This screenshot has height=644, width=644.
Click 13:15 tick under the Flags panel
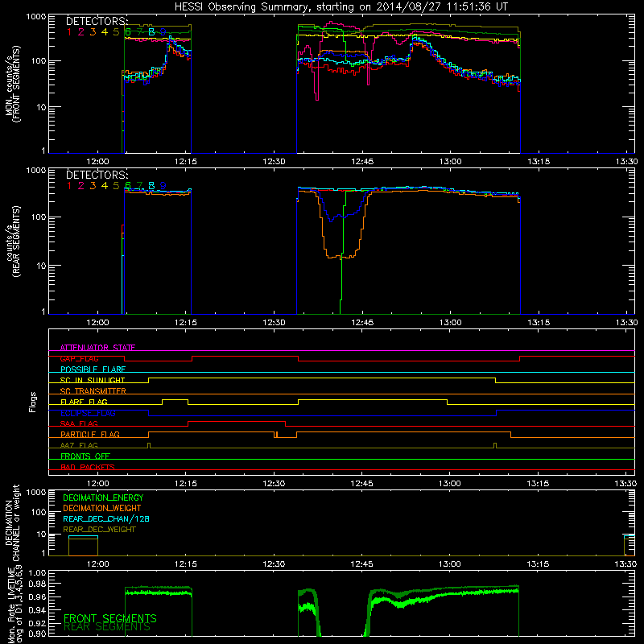click(x=538, y=484)
